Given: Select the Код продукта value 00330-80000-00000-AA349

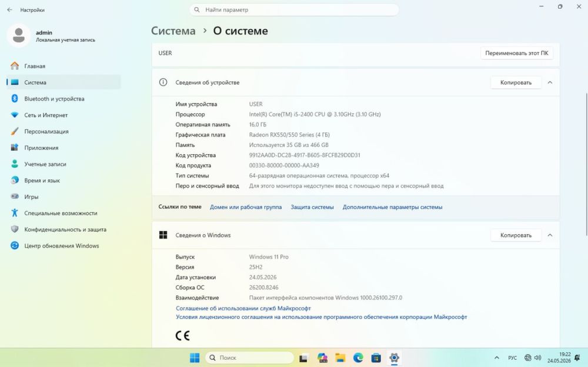Looking at the screenshot, I should tap(284, 165).
